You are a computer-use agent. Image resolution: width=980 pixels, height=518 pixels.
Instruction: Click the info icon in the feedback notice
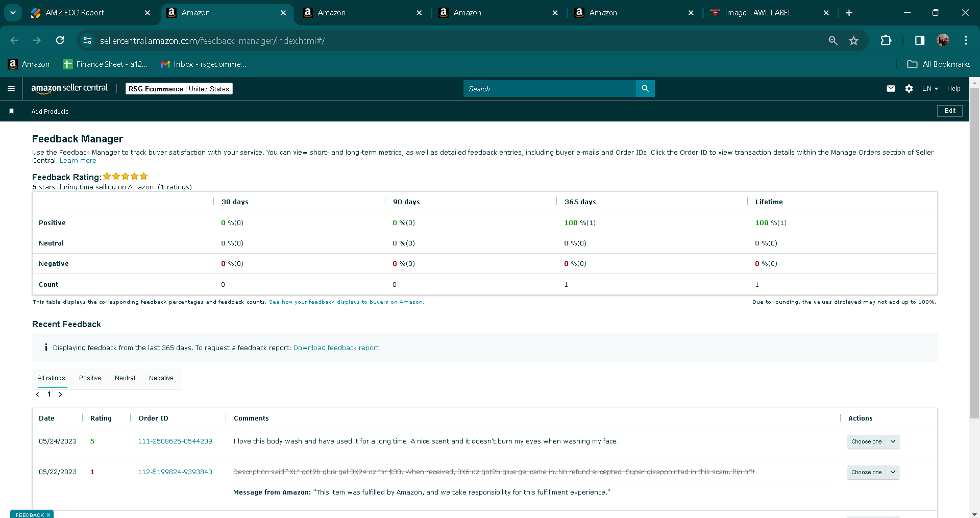click(46, 348)
